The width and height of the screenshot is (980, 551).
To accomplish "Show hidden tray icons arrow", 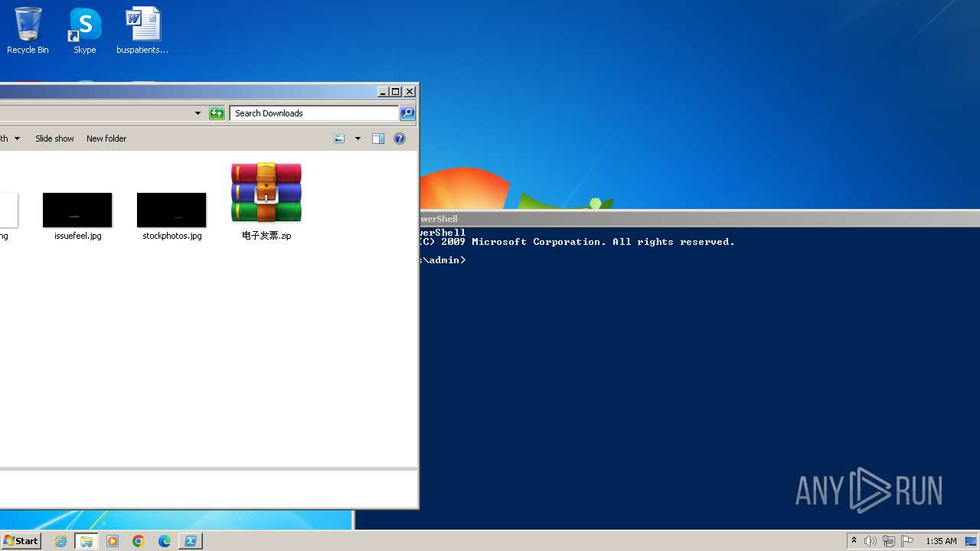I will (854, 541).
